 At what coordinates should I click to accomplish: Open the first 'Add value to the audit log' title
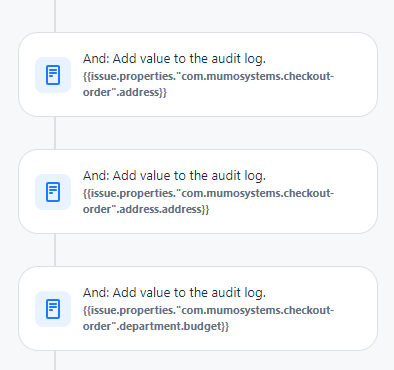click(x=174, y=58)
